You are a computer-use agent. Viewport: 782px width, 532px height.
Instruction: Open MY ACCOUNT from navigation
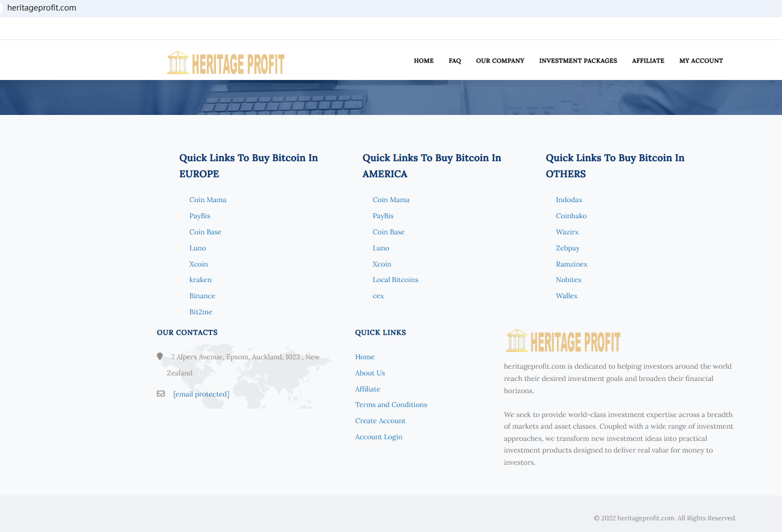coord(701,61)
